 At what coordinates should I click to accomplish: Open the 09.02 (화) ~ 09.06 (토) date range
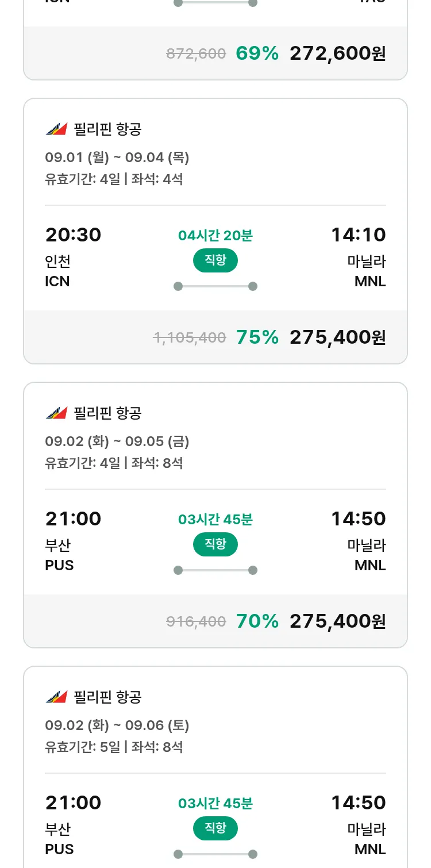[117, 725]
